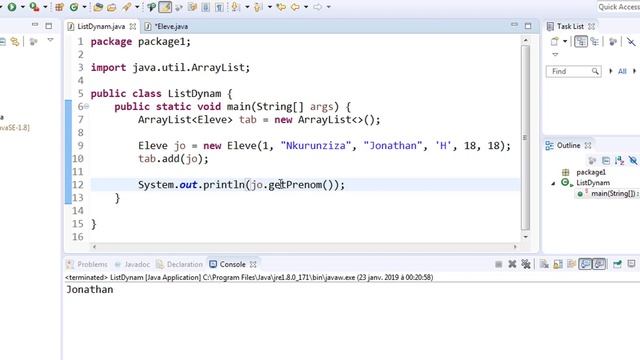This screenshot has width=640, height=360.
Task: Open the Problems tab
Action: pyautogui.click(x=87, y=264)
